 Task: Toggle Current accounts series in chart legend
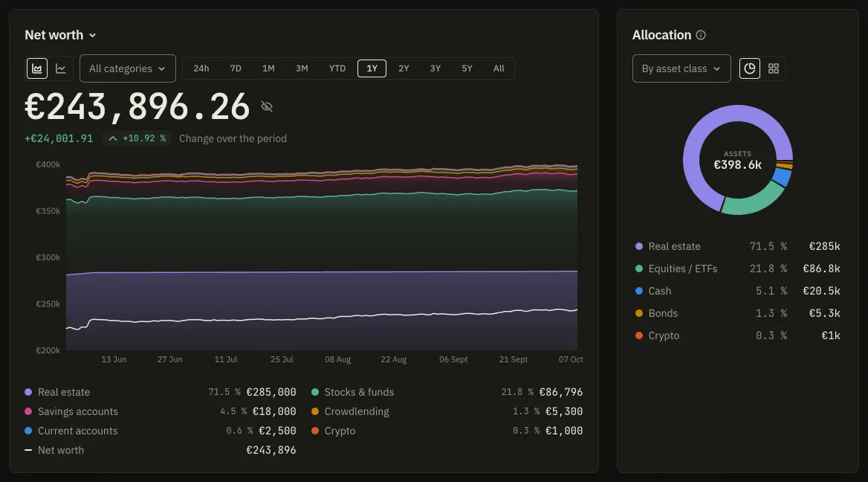pos(161,431)
